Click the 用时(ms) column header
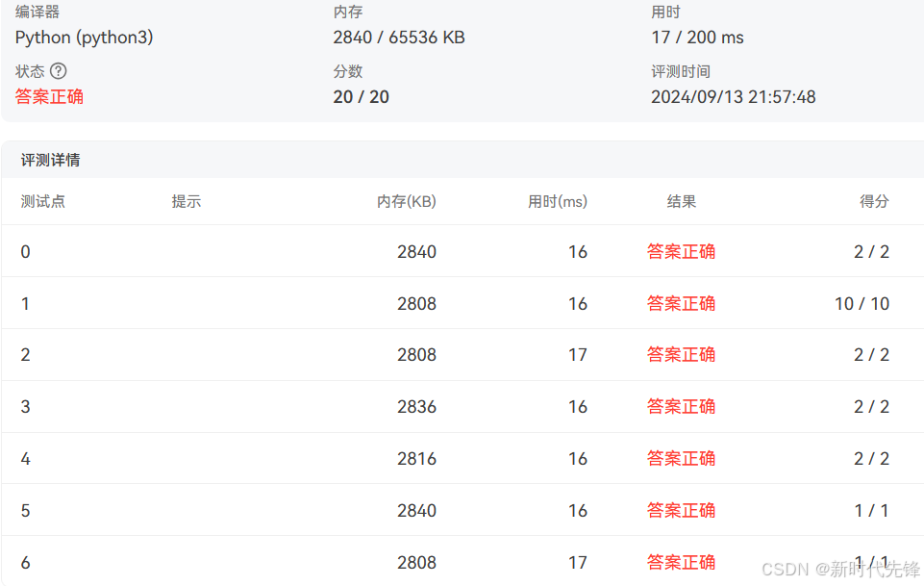Image resolution: width=924 pixels, height=586 pixels. [558, 201]
